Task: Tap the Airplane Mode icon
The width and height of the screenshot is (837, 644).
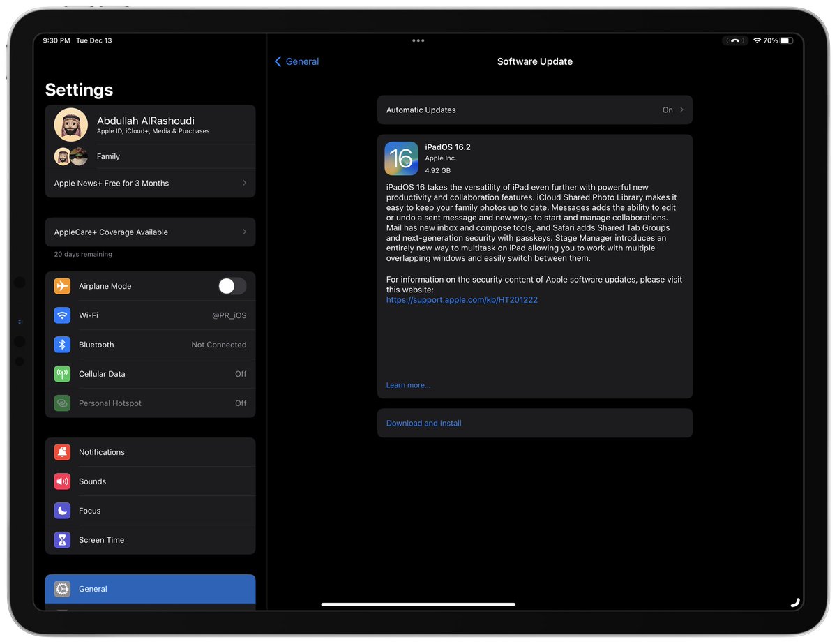Action: (x=62, y=286)
